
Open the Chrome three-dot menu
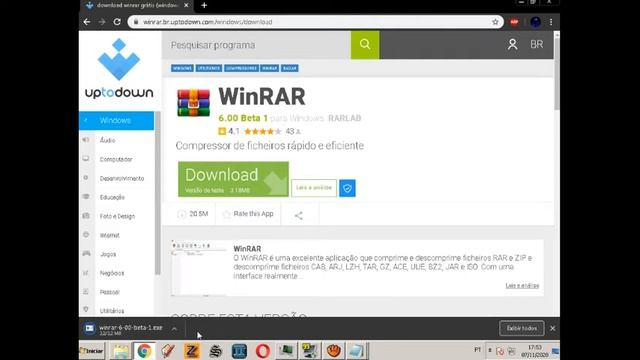coord(551,22)
